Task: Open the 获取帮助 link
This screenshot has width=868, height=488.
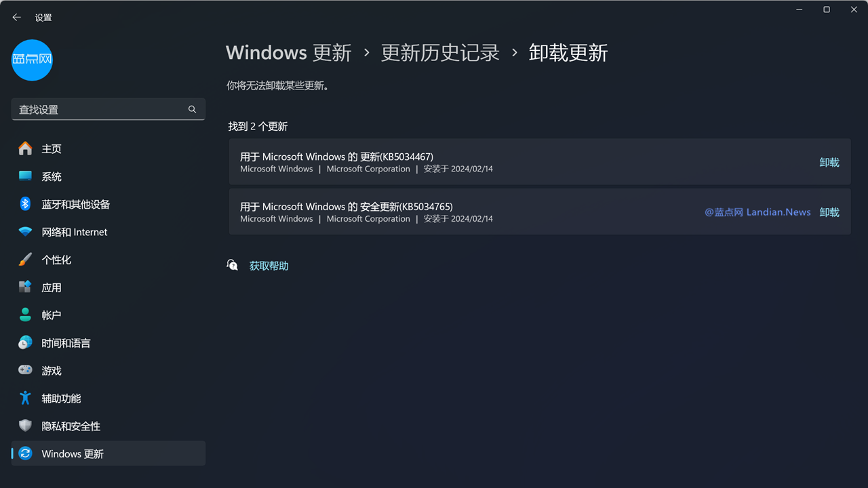Action: pos(269,266)
